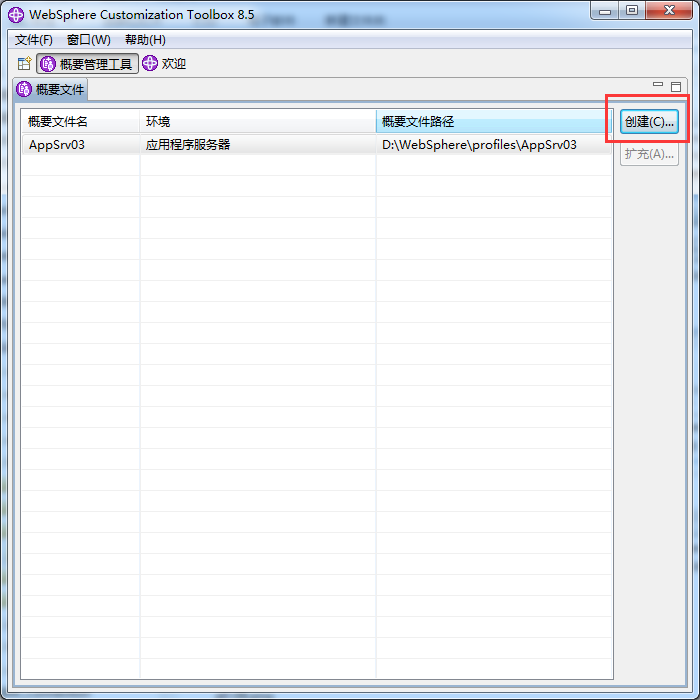The height and width of the screenshot is (700, 700).
Task: Sort by 概要文件名 column header
Action: pyautogui.click(x=81, y=121)
